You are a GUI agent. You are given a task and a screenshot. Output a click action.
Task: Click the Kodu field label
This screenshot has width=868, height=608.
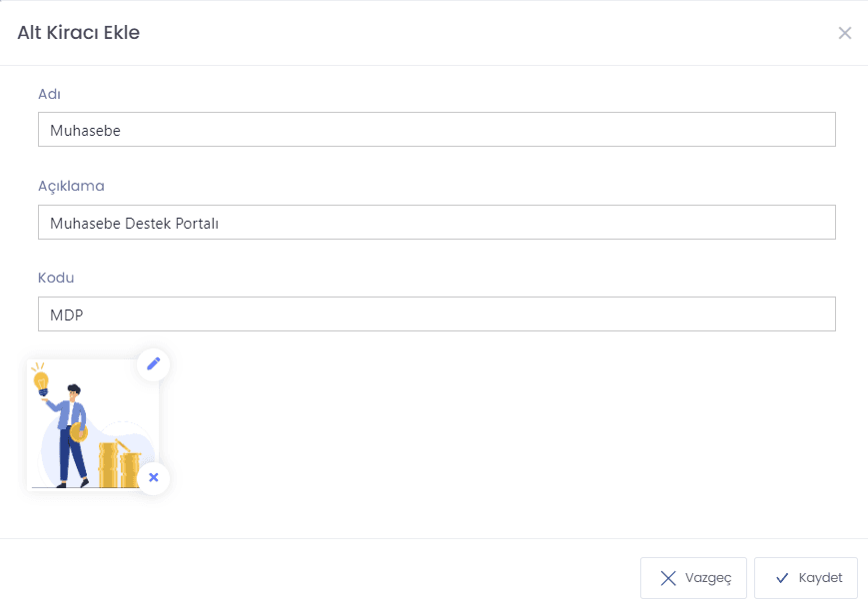(x=56, y=278)
